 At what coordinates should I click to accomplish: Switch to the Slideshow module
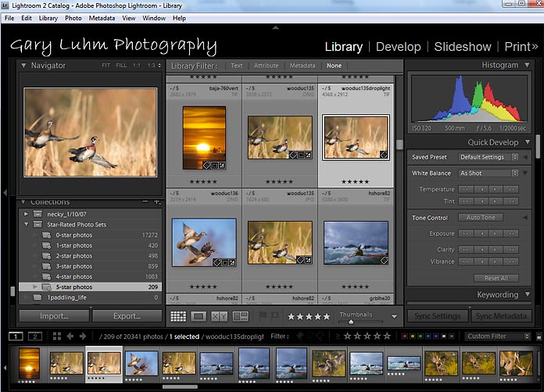pyautogui.click(x=463, y=47)
